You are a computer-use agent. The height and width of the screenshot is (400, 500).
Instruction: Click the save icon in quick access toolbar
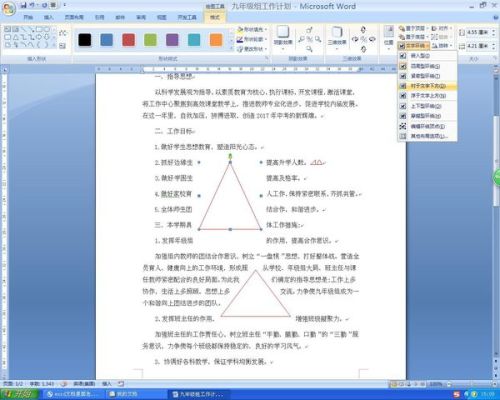23,5
